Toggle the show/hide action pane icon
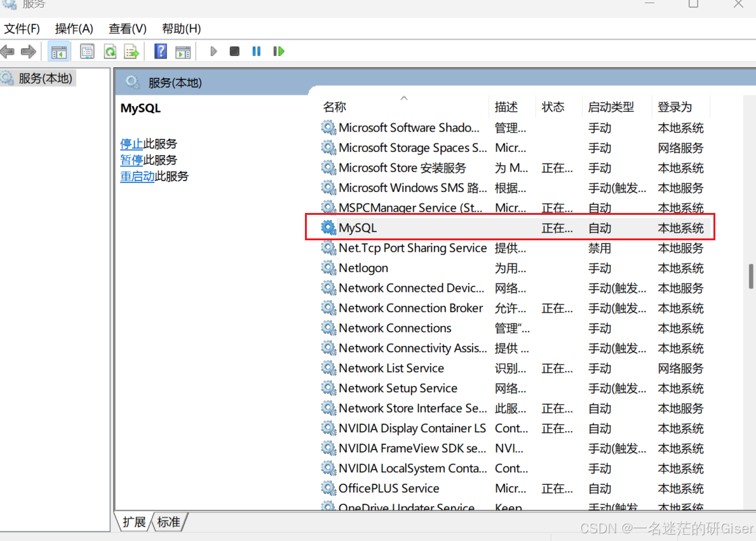This screenshot has width=756, height=541. pyautogui.click(x=183, y=51)
